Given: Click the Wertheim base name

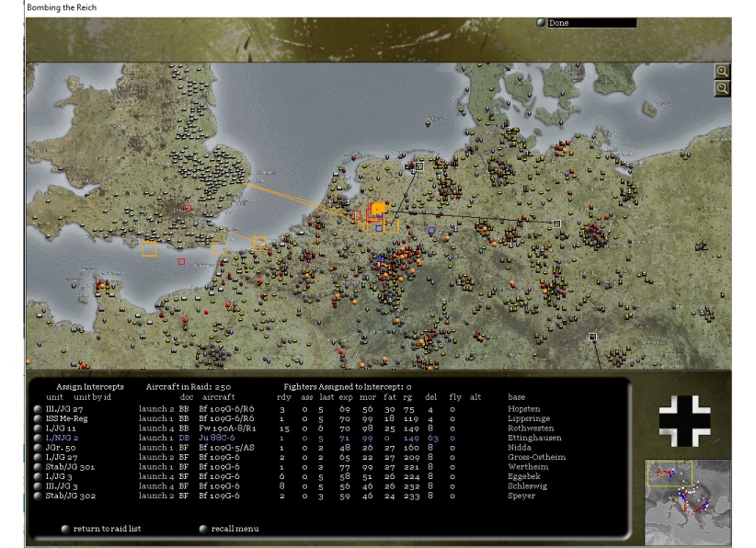Looking at the screenshot, I should coord(528,467).
